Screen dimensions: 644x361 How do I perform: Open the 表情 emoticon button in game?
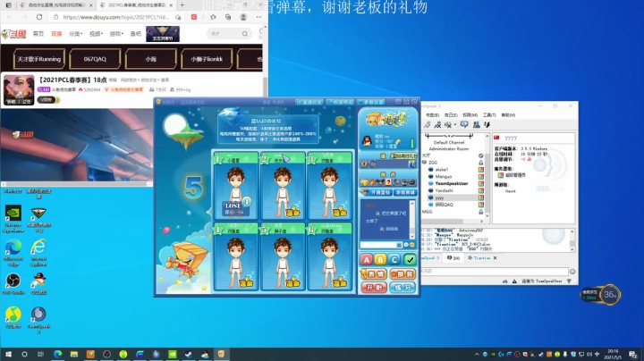click(x=373, y=274)
